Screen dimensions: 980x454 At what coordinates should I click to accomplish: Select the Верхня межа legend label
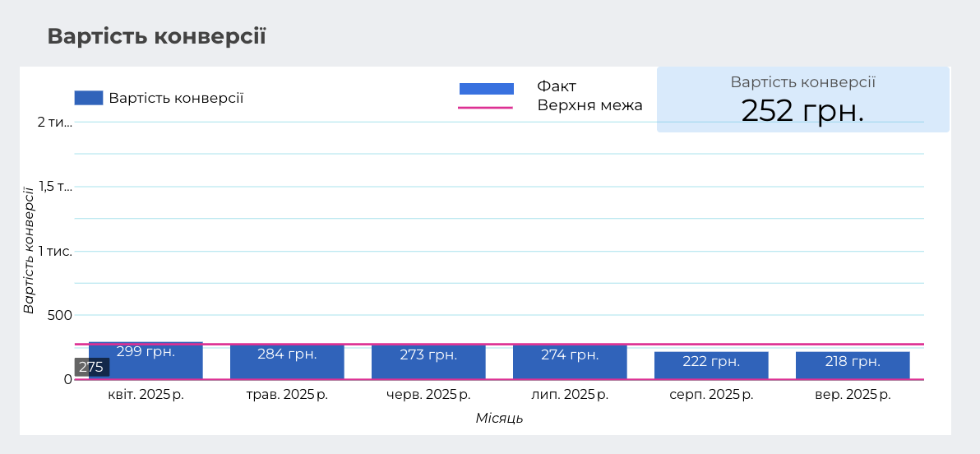pos(589,106)
